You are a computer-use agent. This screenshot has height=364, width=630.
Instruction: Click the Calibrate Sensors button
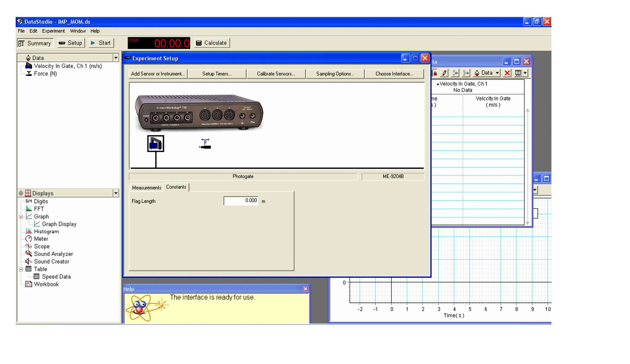coord(276,74)
